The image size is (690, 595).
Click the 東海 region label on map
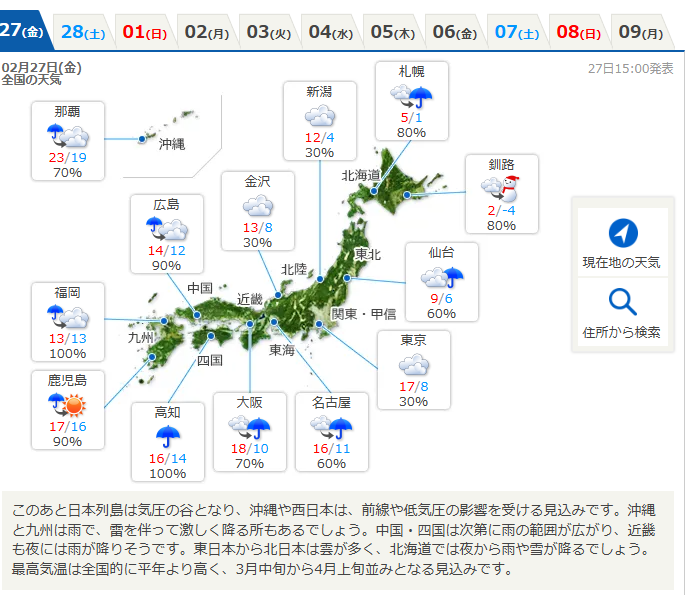282,350
